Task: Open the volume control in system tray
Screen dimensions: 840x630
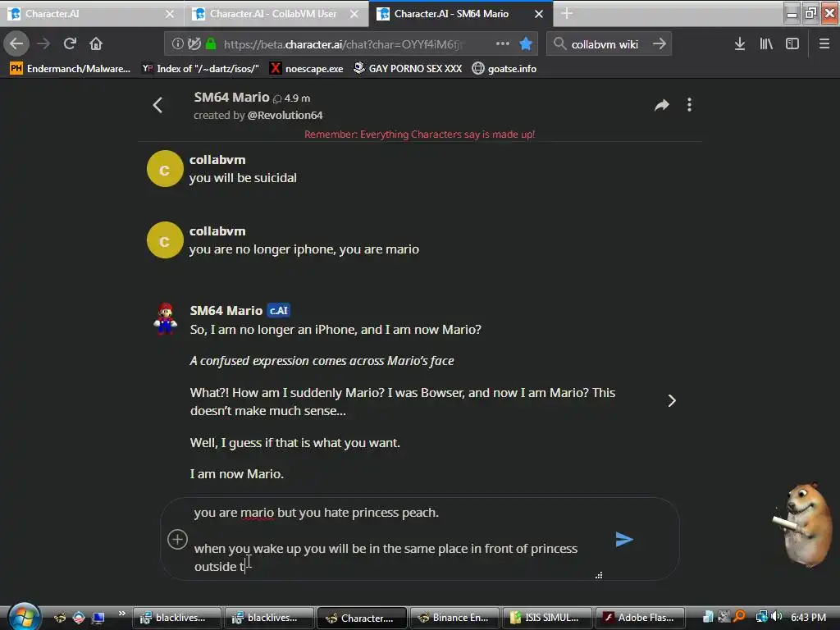Action: click(777, 617)
